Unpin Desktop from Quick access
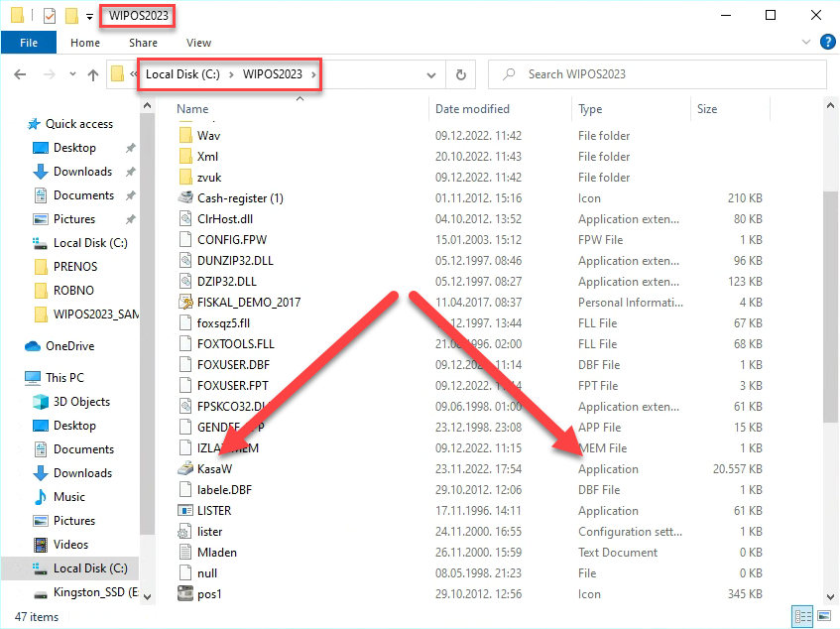The width and height of the screenshot is (840, 629). (x=130, y=148)
